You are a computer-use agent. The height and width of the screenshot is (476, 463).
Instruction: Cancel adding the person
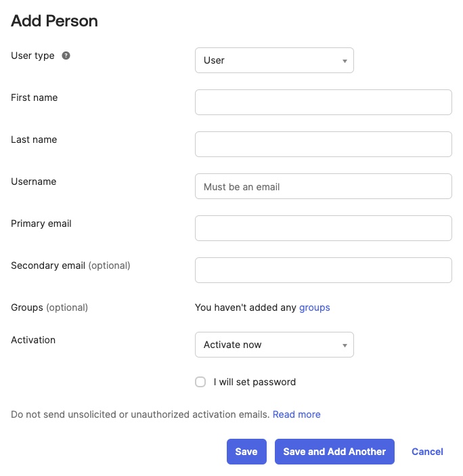tap(427, 452)
